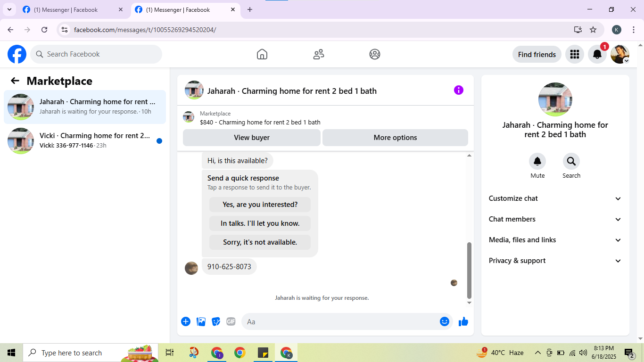644x362 pixels.
Task: Open Chrome tab search dropdown
Action: point(9,9)
